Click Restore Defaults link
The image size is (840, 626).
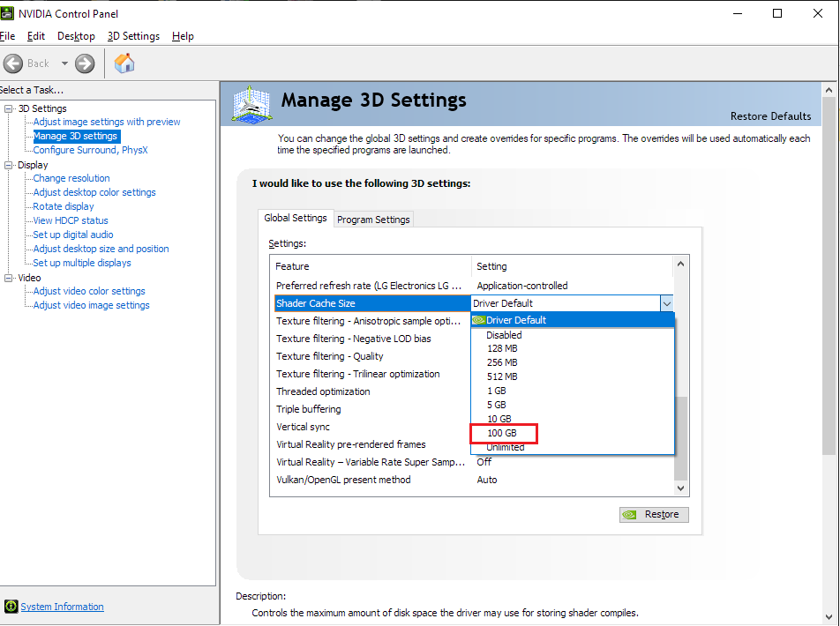(770, 116)
